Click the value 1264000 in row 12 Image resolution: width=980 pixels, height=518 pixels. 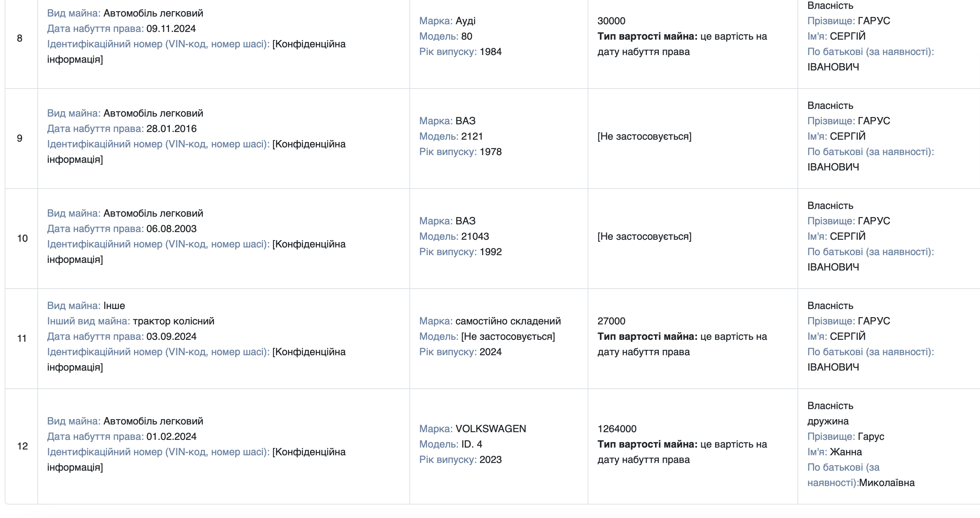(x=617, y=429)
